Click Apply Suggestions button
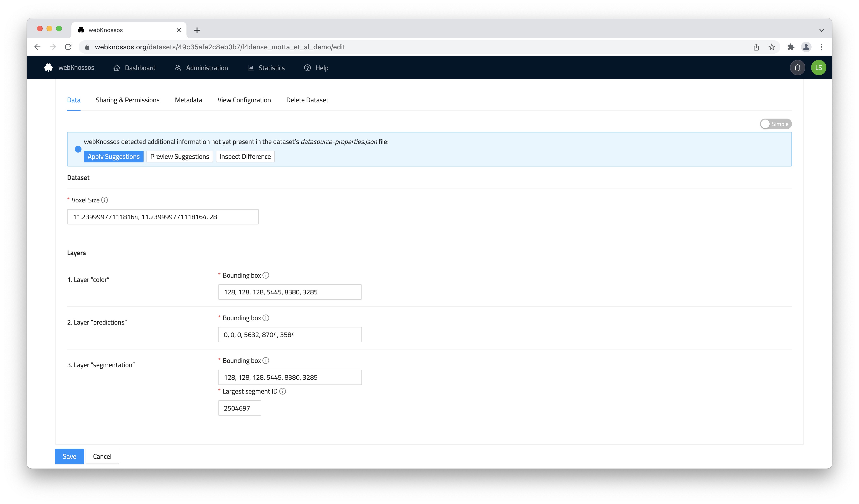Viewport: 859px width, 504px height. tap(114, 156)
